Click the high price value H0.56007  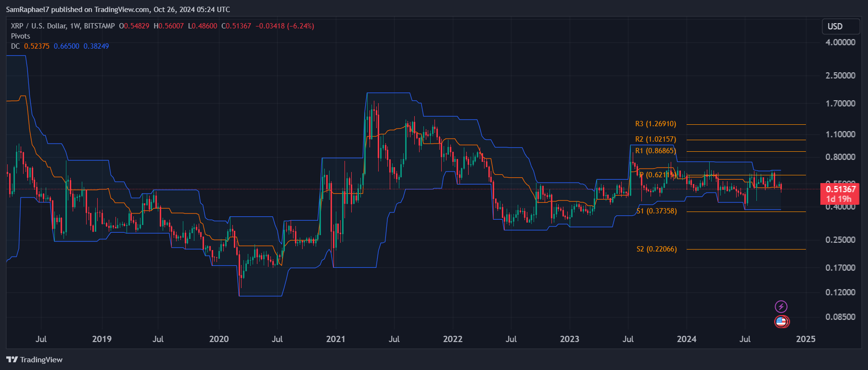tap(168, 26)
